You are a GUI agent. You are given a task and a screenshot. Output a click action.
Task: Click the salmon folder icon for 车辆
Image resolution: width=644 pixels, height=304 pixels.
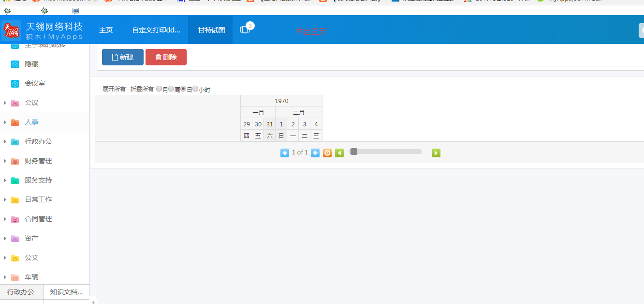[x=15, y=277]
